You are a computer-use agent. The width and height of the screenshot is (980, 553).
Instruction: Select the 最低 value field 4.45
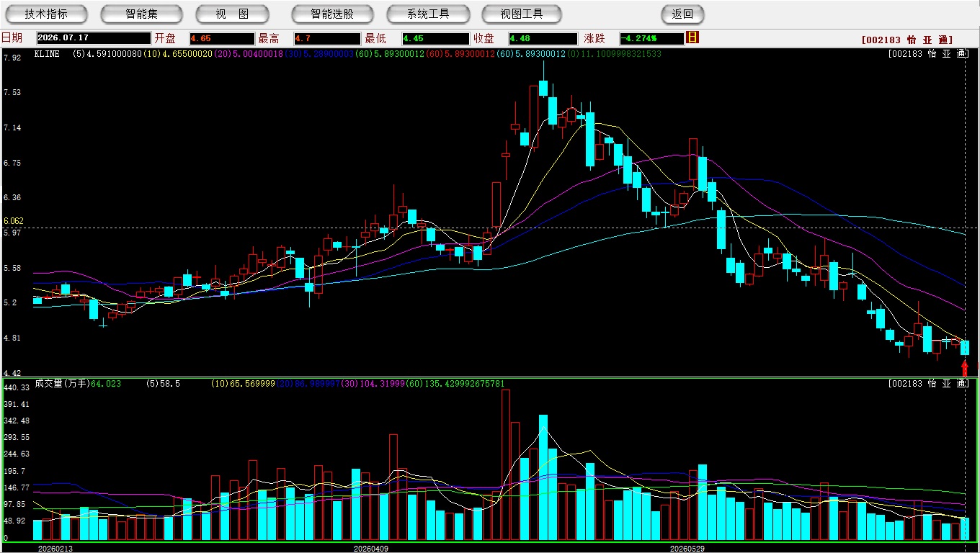click(436, 38)
